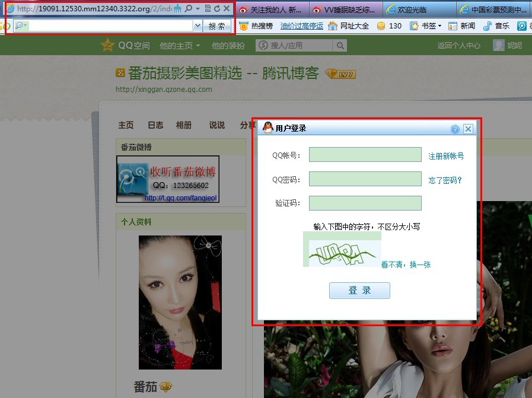Viewport: 532px width, 398px height.
Task: Click the paw icon in the address bar
Action: click(x=178, y=9)
